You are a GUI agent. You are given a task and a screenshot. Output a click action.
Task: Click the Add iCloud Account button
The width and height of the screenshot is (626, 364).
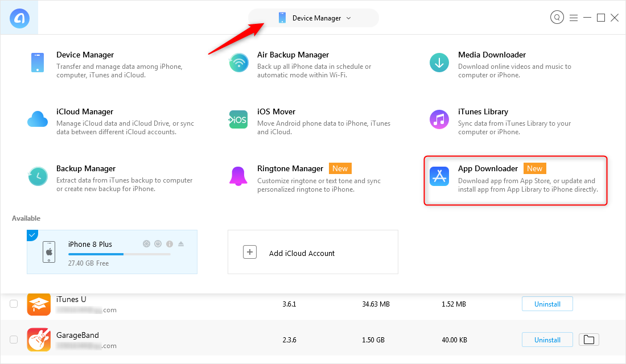point(313,252)
